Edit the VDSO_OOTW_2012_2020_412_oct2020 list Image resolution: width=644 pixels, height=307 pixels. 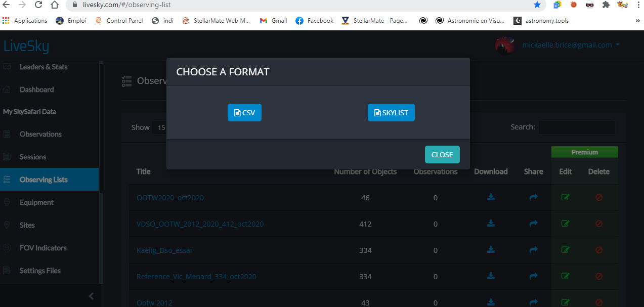pos(566,224)
